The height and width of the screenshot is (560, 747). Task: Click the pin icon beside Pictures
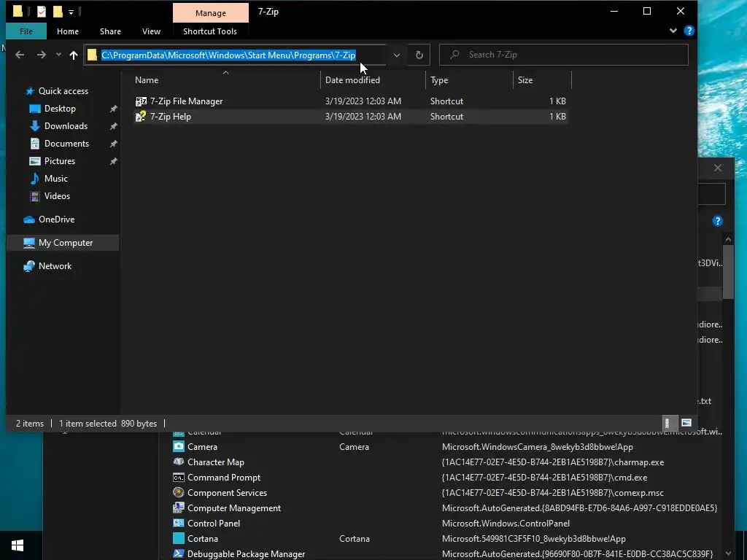(x=113, y=161)
